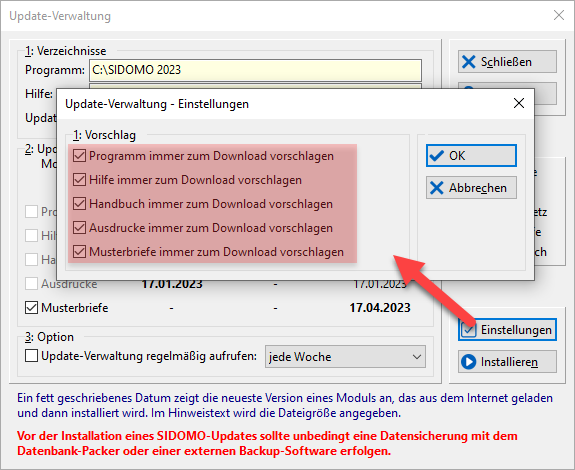Image resolution: width=575 pixels, height=470 pixels.
Task: Click the blue X icon on Abbrechen
Action: coord(436,188)
